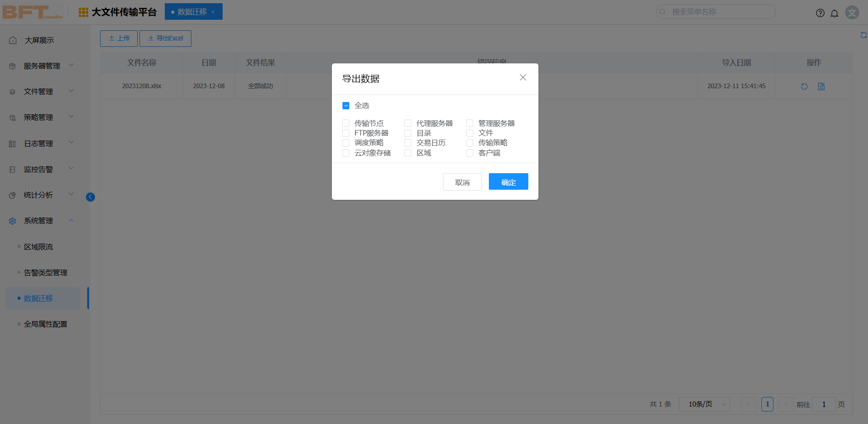868x424 pixels.
Task: Toggle the 全选 checkbox
Action: [346, 106]
